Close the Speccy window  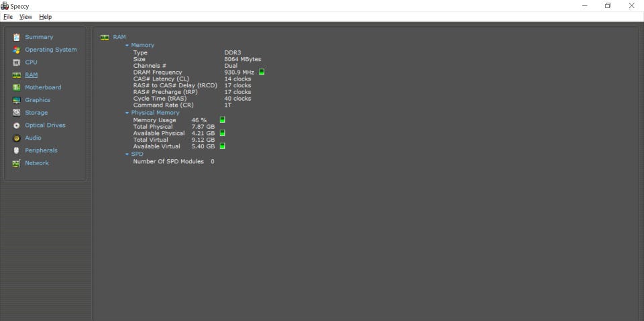631,6
